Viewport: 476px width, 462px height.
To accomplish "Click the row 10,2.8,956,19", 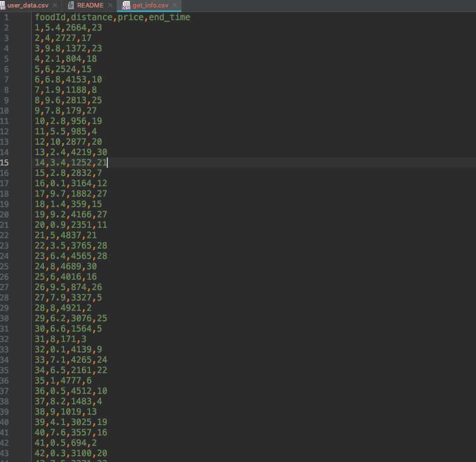I will point(68,121).
